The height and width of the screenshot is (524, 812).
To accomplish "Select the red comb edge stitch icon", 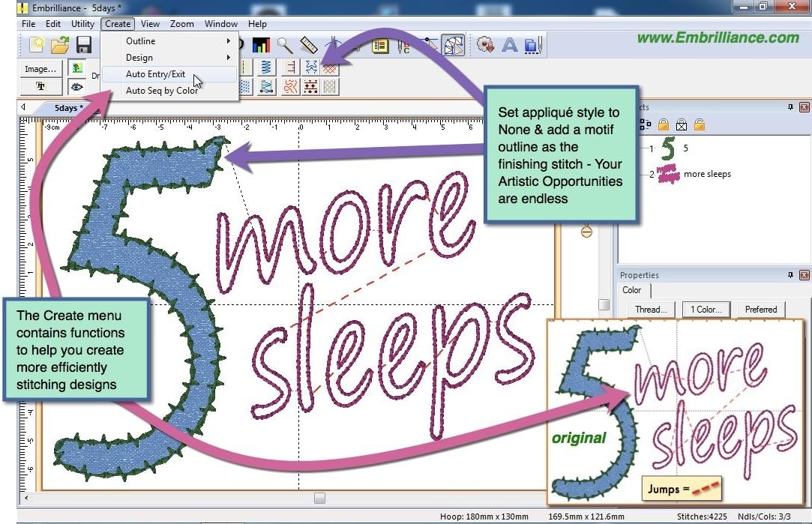I will click(290, 67).
